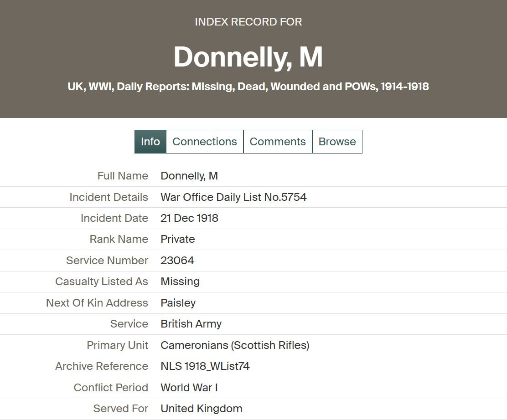
Task: Switch to the Comments tab
Action: tap(278, 142)
